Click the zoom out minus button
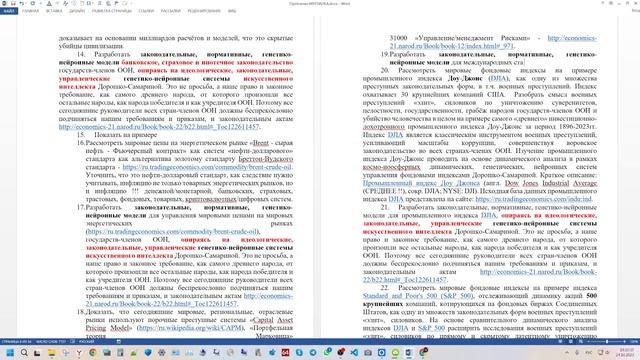 (x=588, y=341)
